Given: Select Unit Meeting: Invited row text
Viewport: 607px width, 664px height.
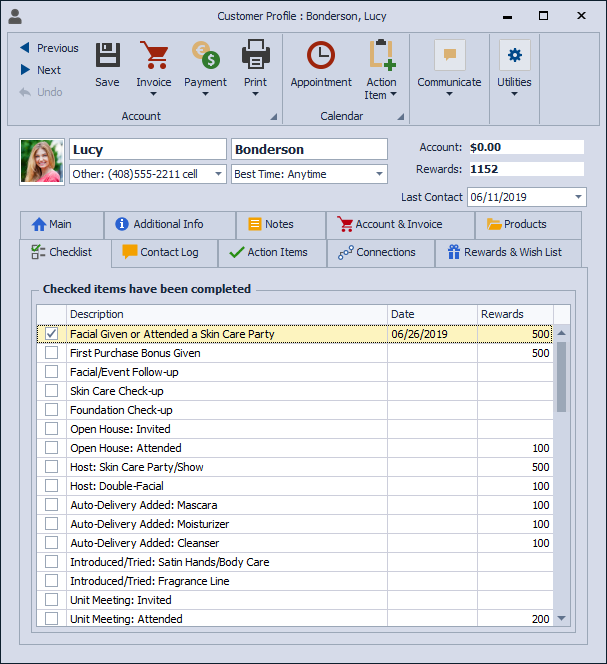Looking at the screenshot, I should (x=121, y=600).
